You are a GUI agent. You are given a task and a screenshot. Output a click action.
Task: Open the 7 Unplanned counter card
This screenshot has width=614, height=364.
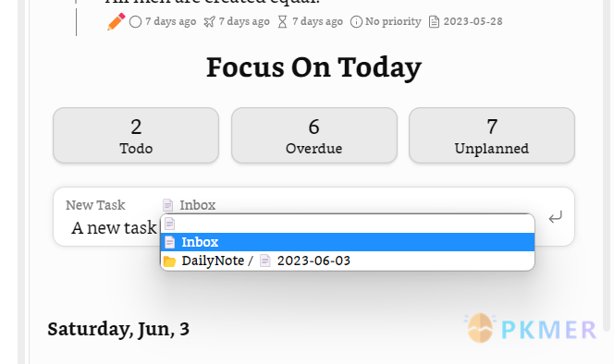coord(492,136)
